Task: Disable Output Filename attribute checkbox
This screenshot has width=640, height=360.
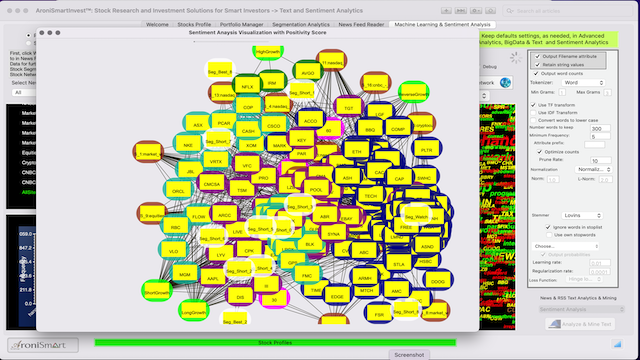Action: click(x=538, y=56)
